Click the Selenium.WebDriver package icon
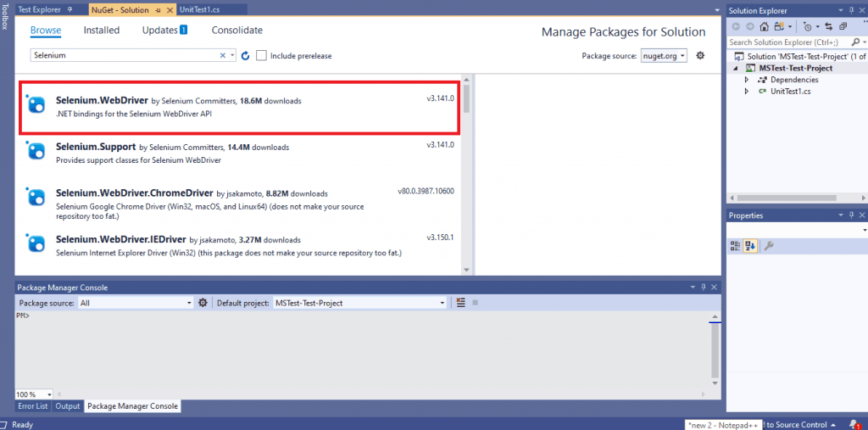 36,104
